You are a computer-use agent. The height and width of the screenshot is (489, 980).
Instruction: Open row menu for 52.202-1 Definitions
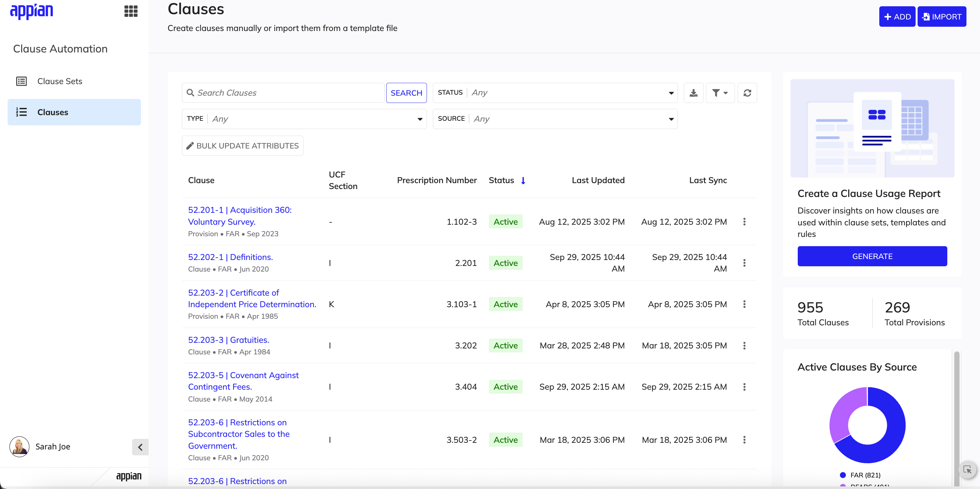[x=744, y=263]
